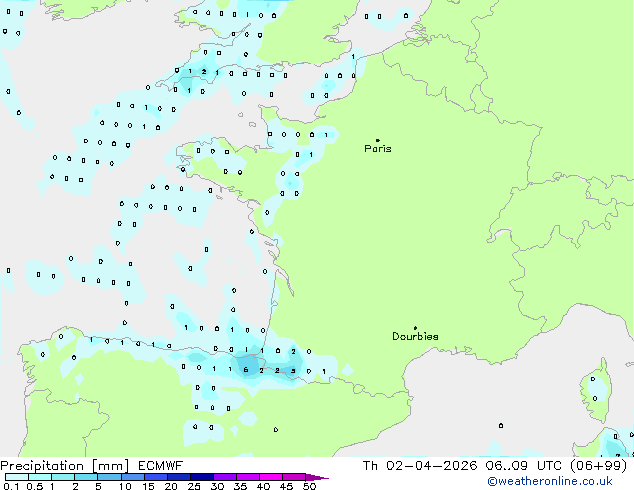634x490 pixels.
Task: Click the date 'Th 02-04-2026'
Action: tap(420, 466)
